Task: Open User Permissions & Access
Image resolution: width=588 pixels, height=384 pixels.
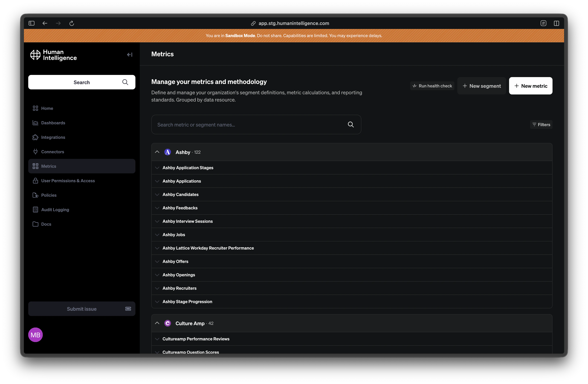Action: (x=82, y=181)
